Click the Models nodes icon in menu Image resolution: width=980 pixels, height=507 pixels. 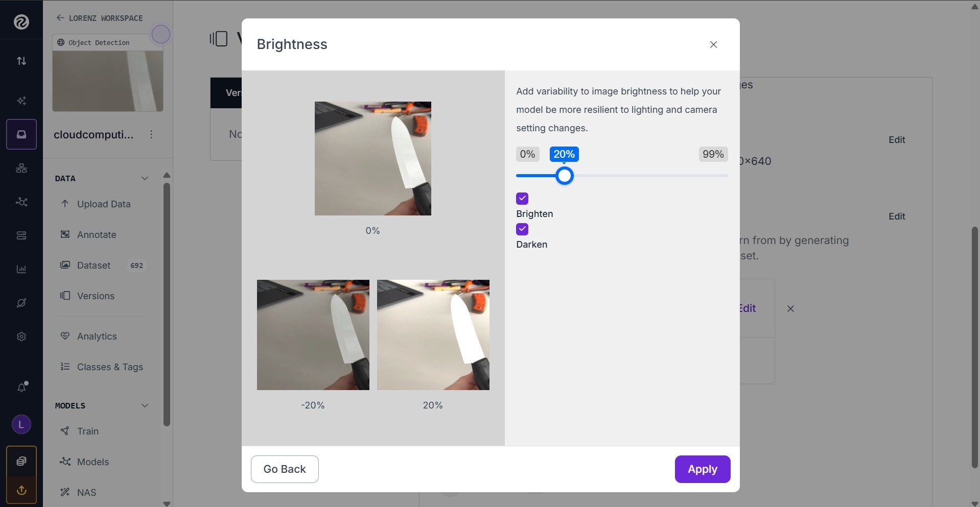(65, 462)
